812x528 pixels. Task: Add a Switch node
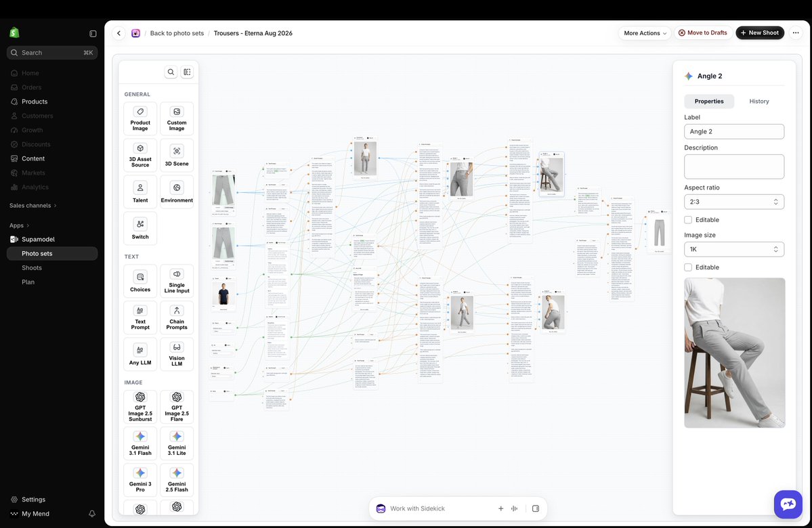[x=140, y=228]
